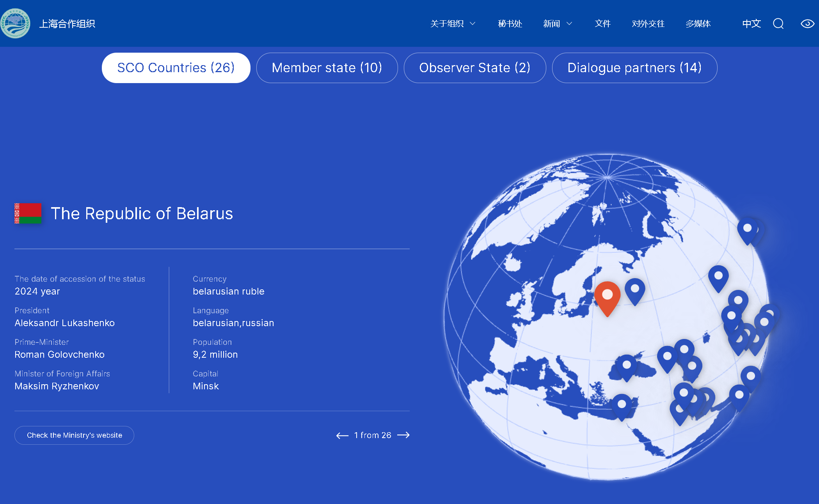Select the blue pin beside Belarus marker

[x=635, y=290]
